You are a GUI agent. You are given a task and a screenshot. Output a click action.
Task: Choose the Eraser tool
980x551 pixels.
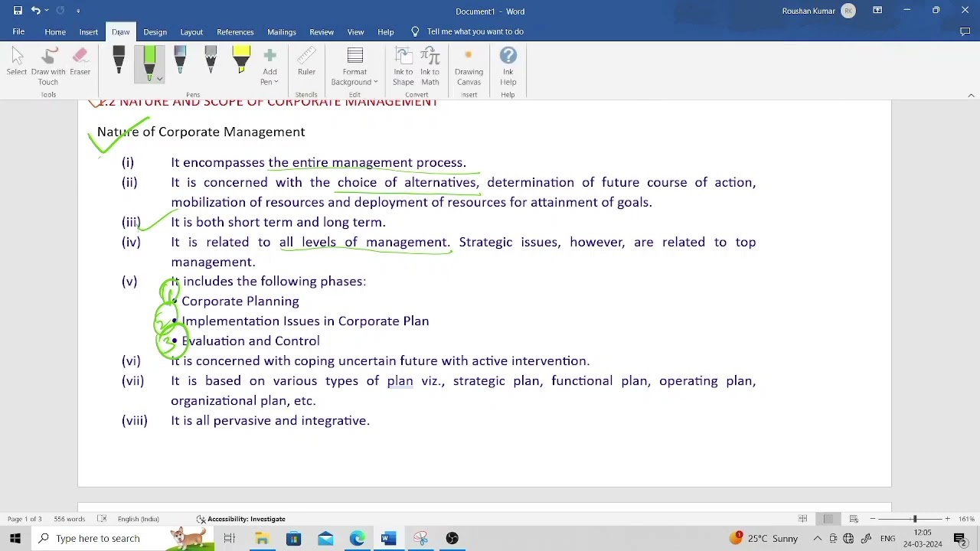pyautogui.click(x=80, y=62)
